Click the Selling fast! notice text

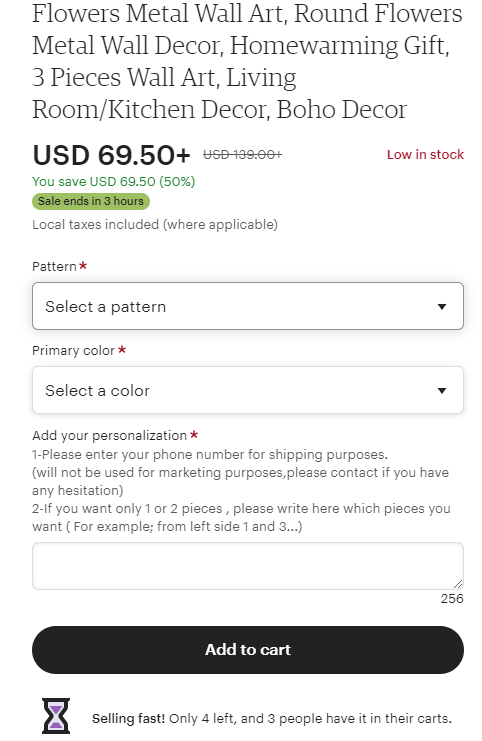[x=272, y=719]
